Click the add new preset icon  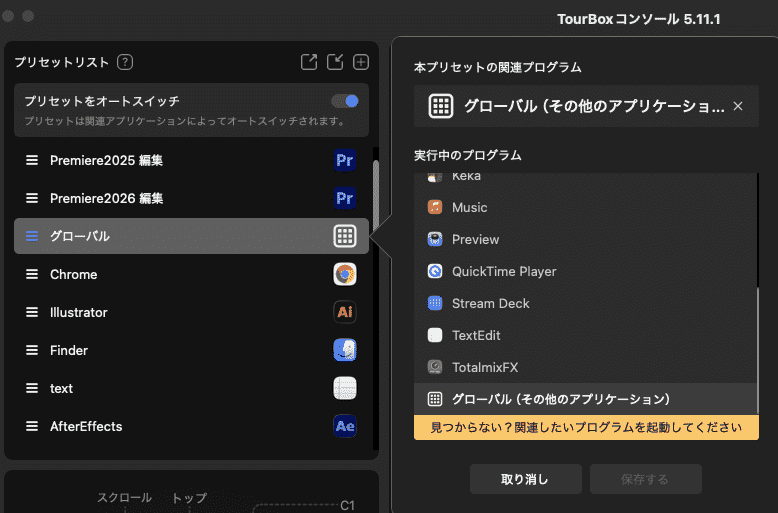tap(361, 62)
